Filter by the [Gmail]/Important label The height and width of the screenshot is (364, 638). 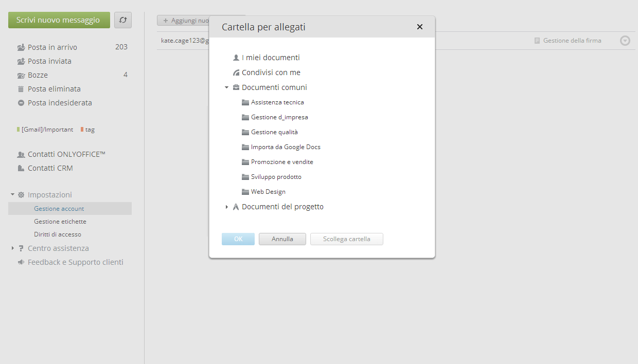pyautogui.click(x=47, y=130)
